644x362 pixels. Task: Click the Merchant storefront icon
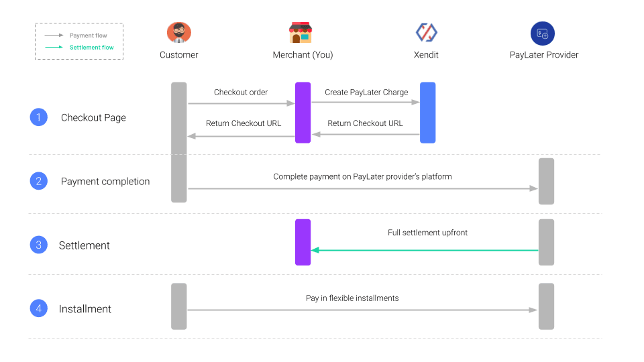click(301, 33)
